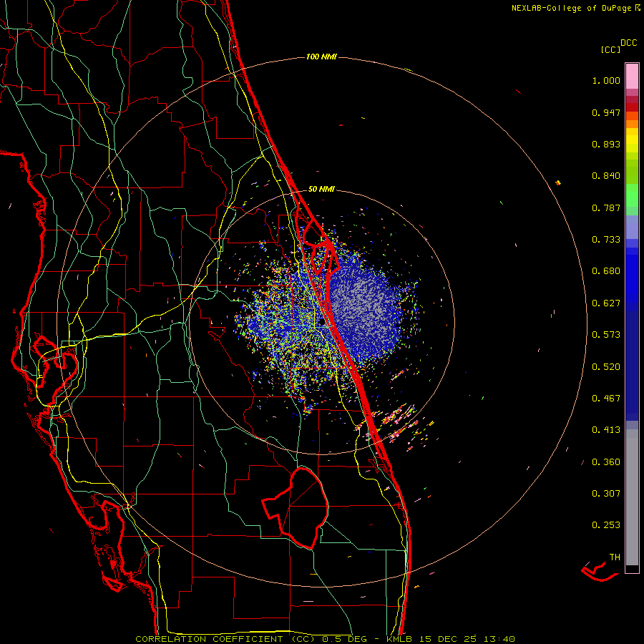Click the TH threshold label
Screen dimensions: 644x644
tap(615, 557)
